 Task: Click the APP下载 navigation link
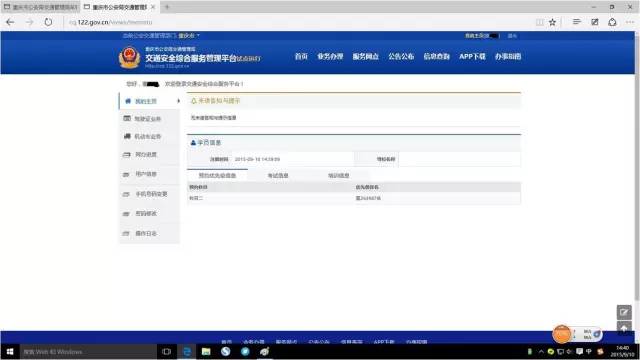pyautogui.click(x=472, y=56)
